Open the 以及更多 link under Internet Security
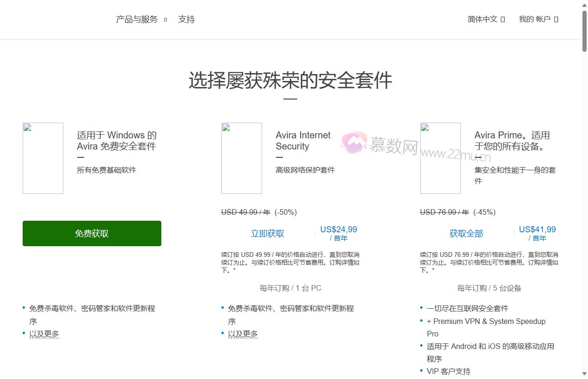This screenshot has height=379, width=588. click(x=243, y=333)
